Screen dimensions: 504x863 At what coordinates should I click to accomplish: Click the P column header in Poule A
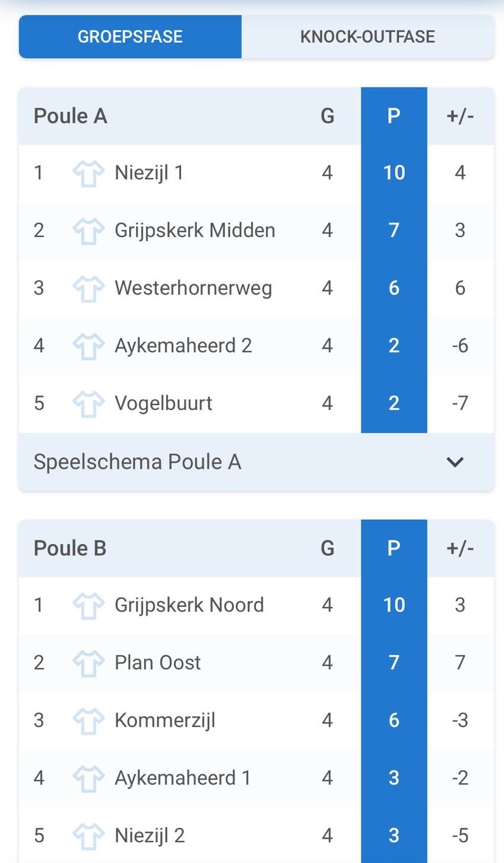click(x=394, y=116)
